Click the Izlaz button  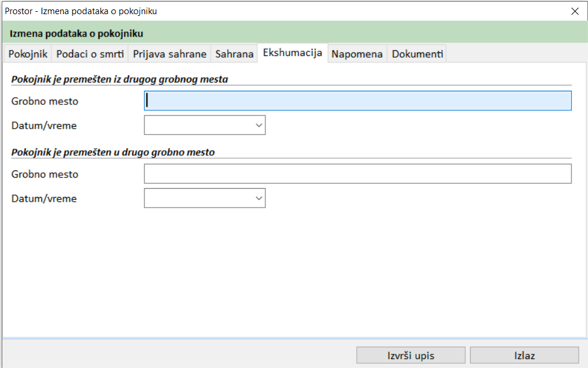(x=524, y=355)
